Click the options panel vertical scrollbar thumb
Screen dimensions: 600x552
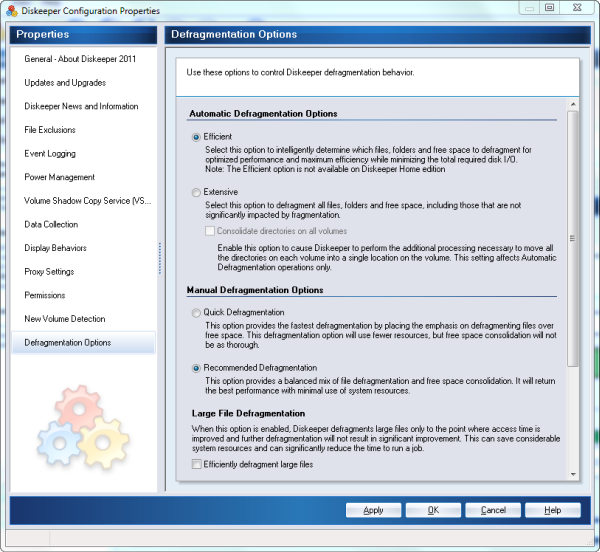pyautogui.click(x=573, y=239)
